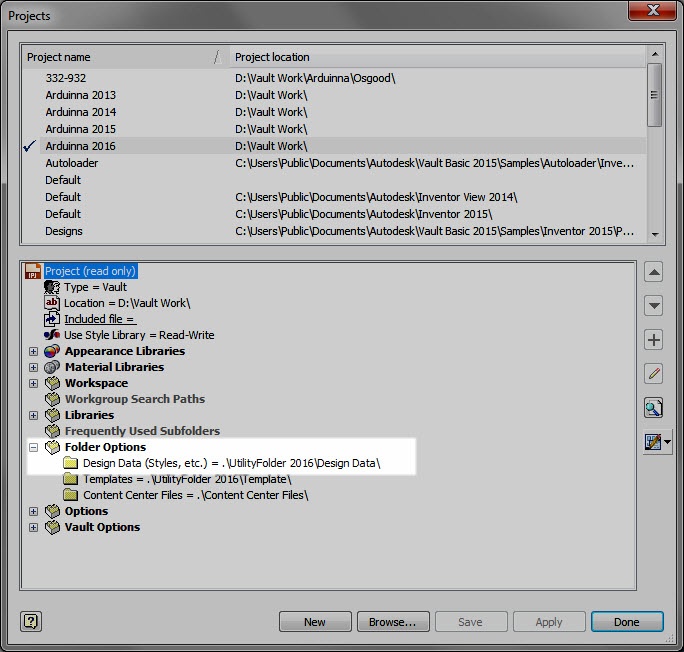Click the Frequently Used Subfolders icon
The image size is (684, 652).
(x=52, y=431)
